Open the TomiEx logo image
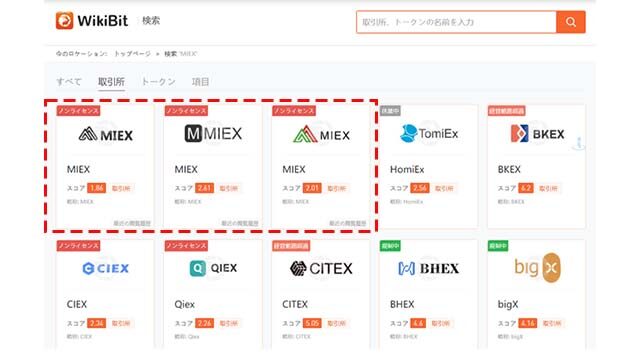Screen dimensions: 640x360 429,133
